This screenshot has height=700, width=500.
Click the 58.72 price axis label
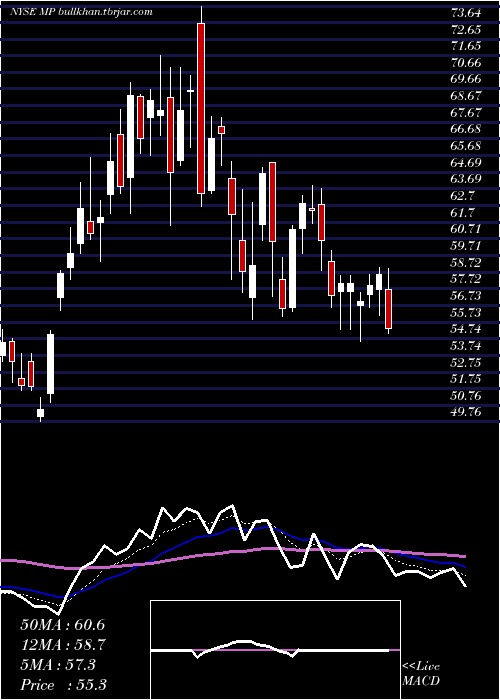(466, 262)
